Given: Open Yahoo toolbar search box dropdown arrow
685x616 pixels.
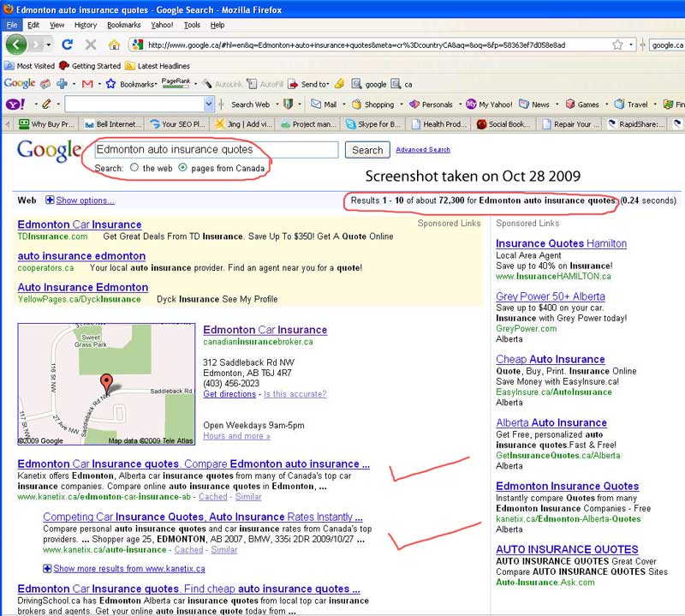Looking at the screenshot, I should [209, 105].
